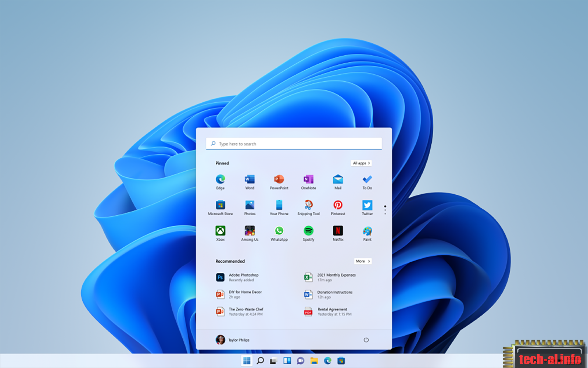Viewport: 588px width, 368px height.
Task: Open Taylor Philips user account menu
Action: (233, 340)
